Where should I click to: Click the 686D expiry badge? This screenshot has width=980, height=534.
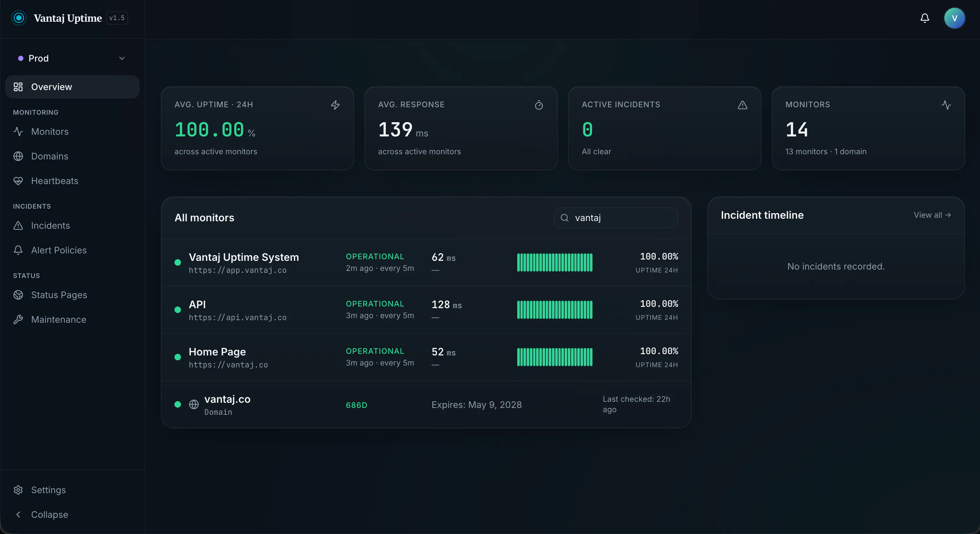point(356,405)
